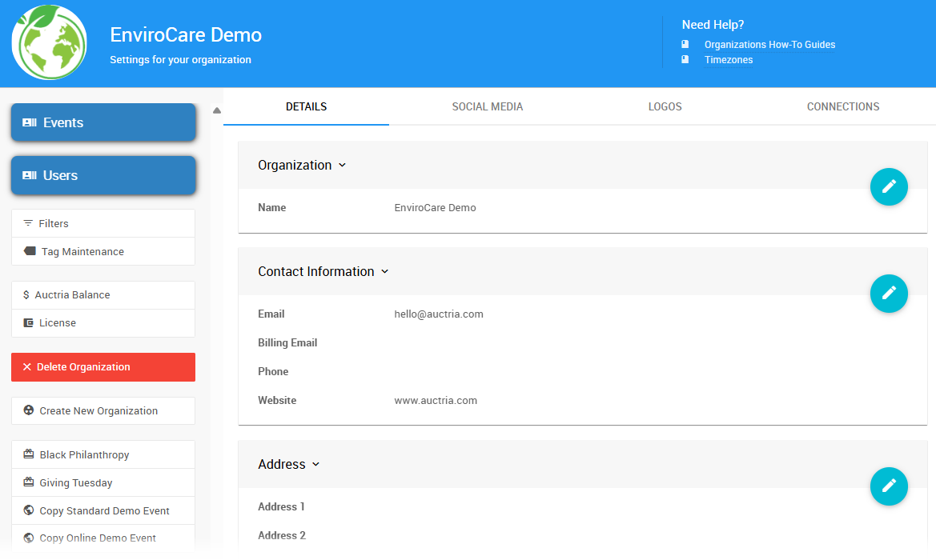Collapse the Address section chevron
This screenshot has height=560, width=936.
(x=315, y=464)
